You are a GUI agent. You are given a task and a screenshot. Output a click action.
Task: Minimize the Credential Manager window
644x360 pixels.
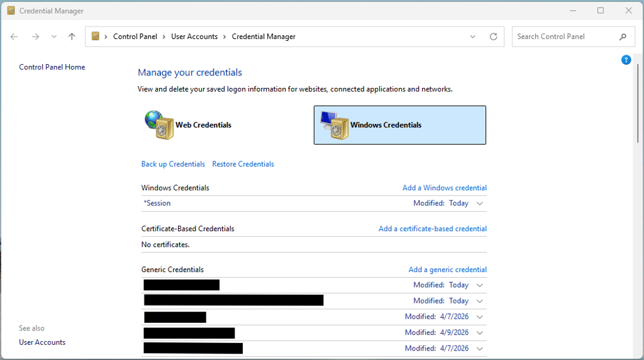(573, 11)
